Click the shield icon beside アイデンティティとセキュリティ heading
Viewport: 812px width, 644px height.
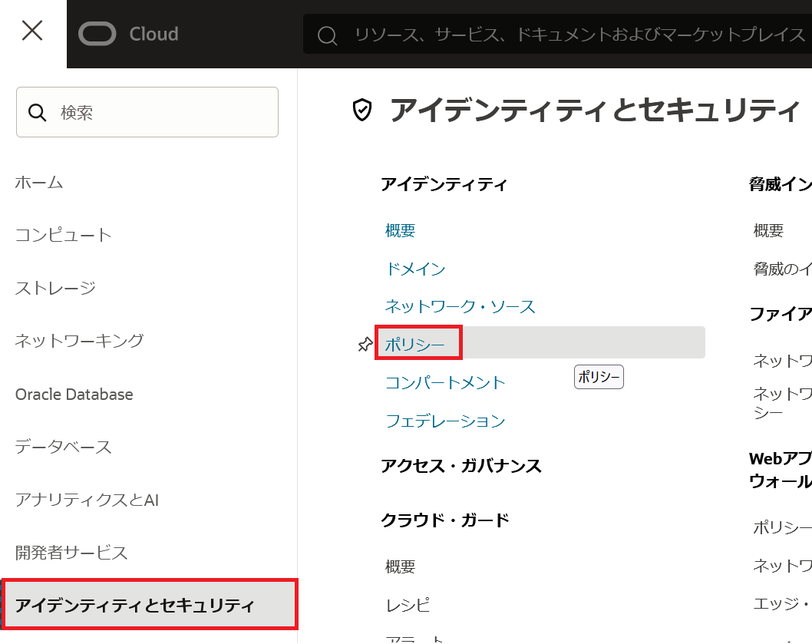coord(361,111)
